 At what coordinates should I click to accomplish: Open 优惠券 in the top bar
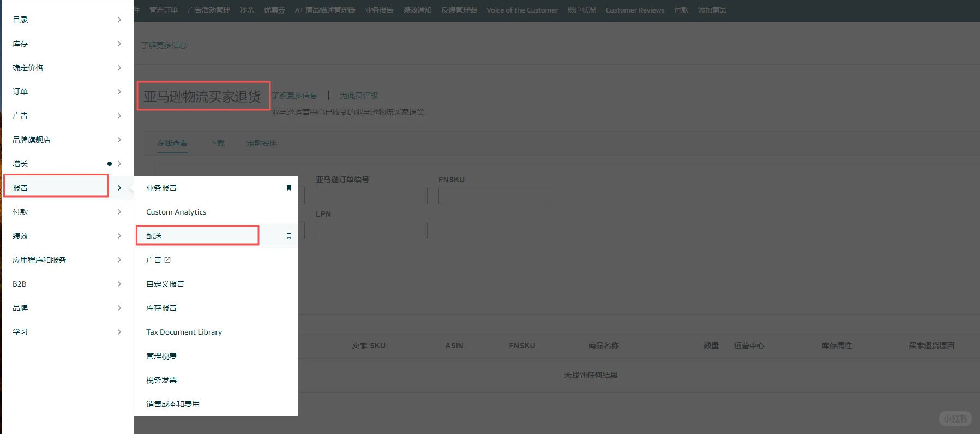(x=274, y=10)
